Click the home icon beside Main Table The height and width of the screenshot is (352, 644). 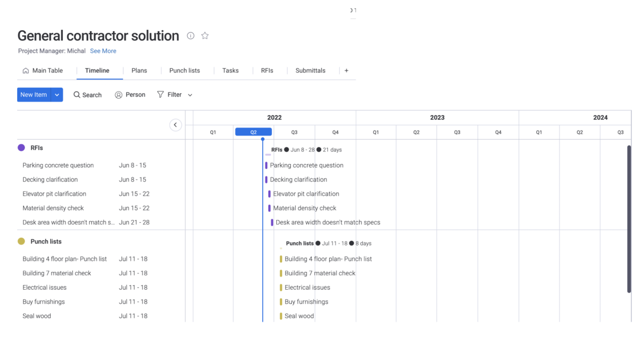click(x=26, y=70)
